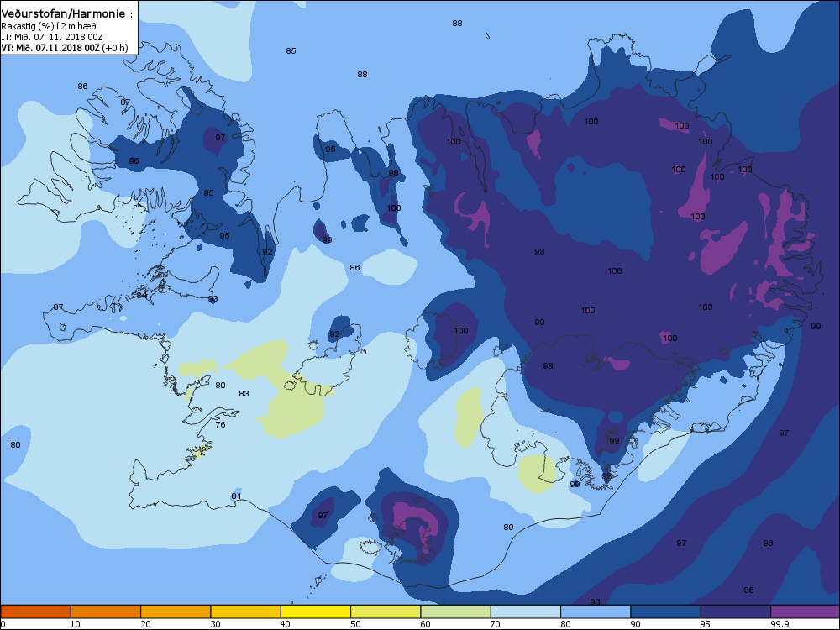Click the 0–10 dark orange legend swatch
This screenshot has height=630, width=840.
35,612
